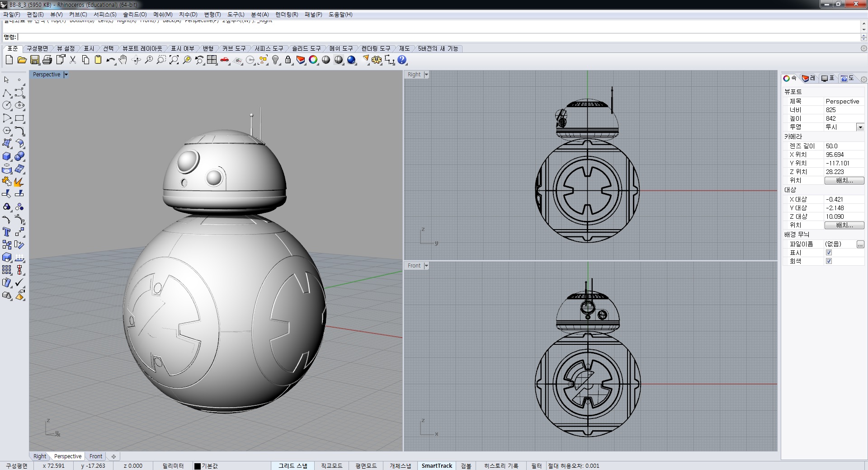Open the 솔리드(O) menu
The width and height of the screenshot is (868, 470).
click(135, 14)
